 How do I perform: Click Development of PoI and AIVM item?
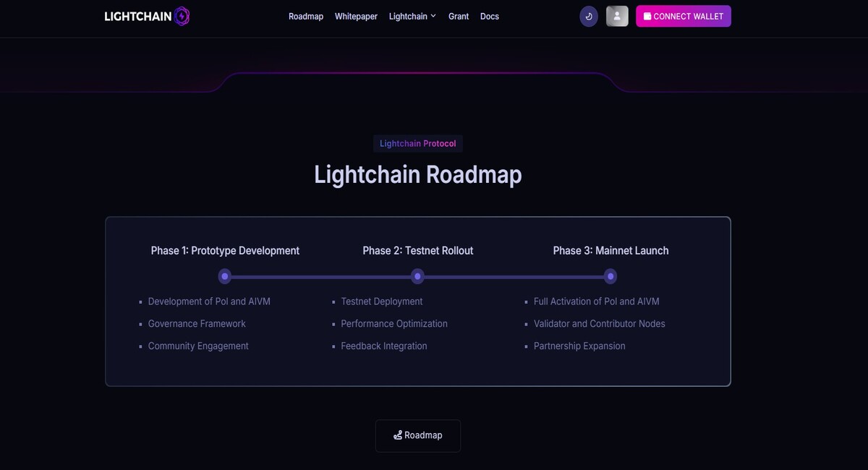(209, 302)
